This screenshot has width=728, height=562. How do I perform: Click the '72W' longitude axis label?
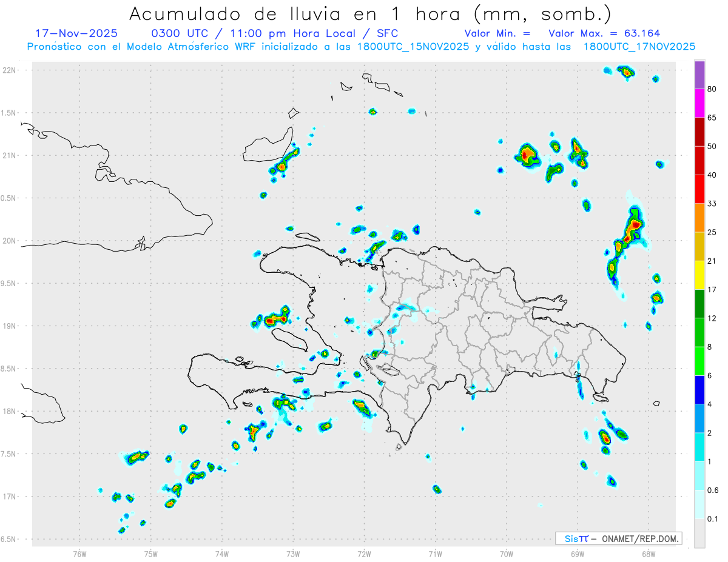click(364, 553)
